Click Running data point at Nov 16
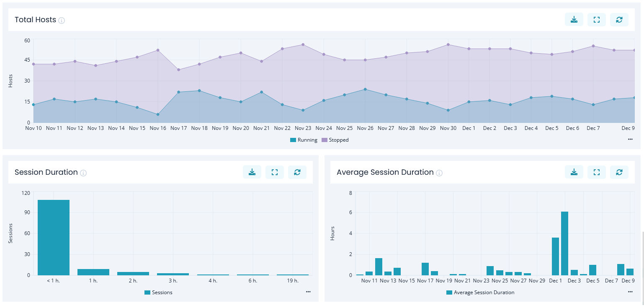This screenshot has width=644, height=308. [158, 114]
